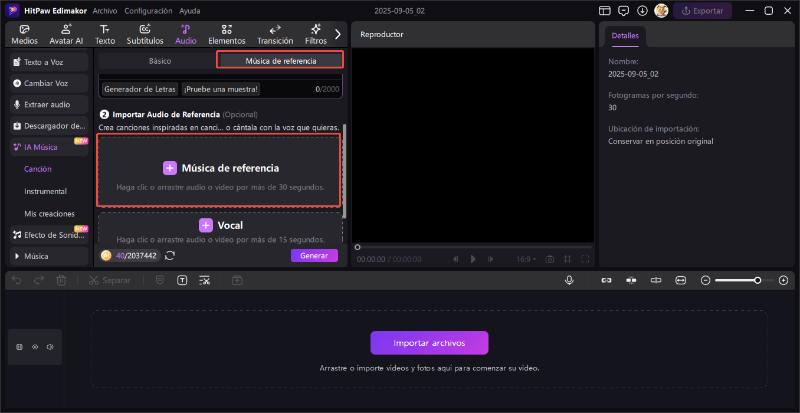Image resolution: width=800 pixels, height=413 pixels.
Task: Open the Filtros panel
Action: pos(316,35)
